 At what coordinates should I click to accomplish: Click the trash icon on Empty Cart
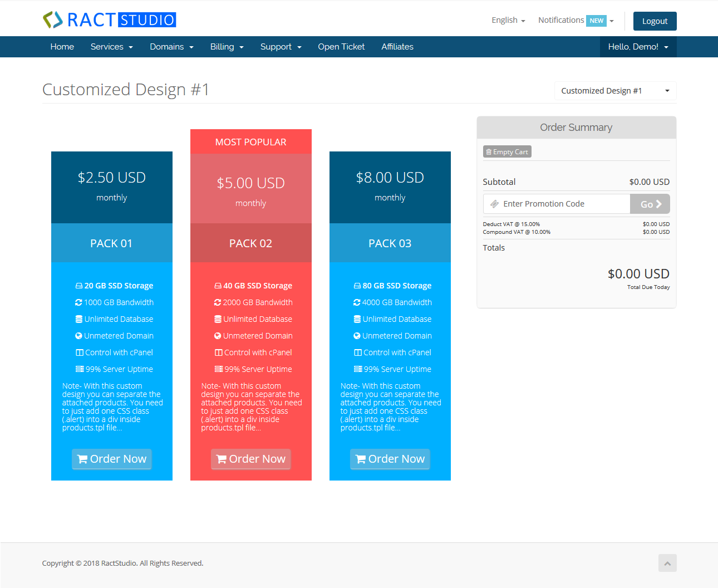pos(489,151)
